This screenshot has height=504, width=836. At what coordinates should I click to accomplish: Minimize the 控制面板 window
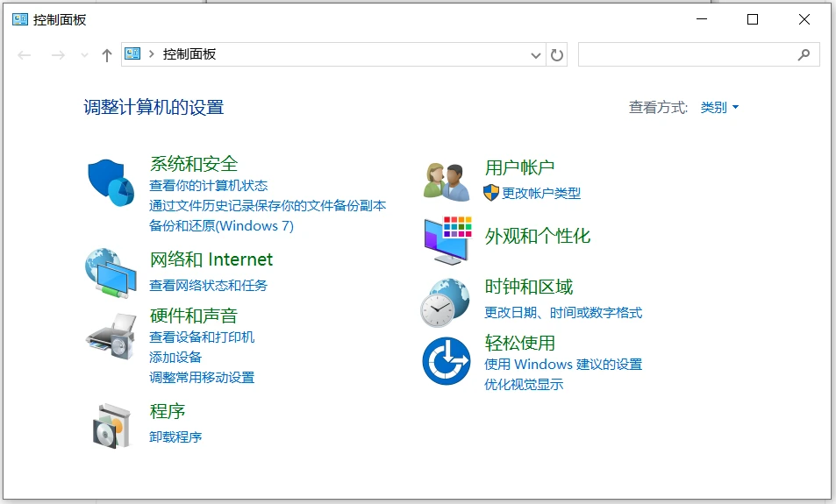tap(702, 19)
